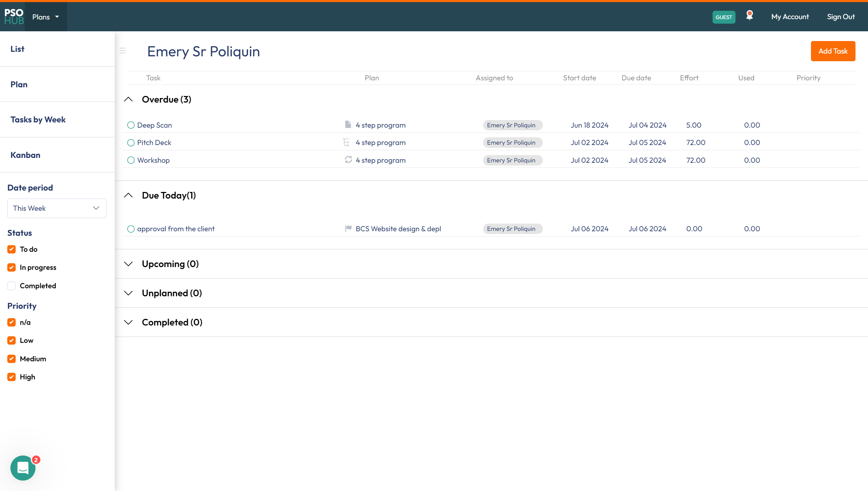Image resolution: width=868 pixels, height=491 pixels.
Task: Click the recurring icon on Workshop row
Action: tap(348, 160)
